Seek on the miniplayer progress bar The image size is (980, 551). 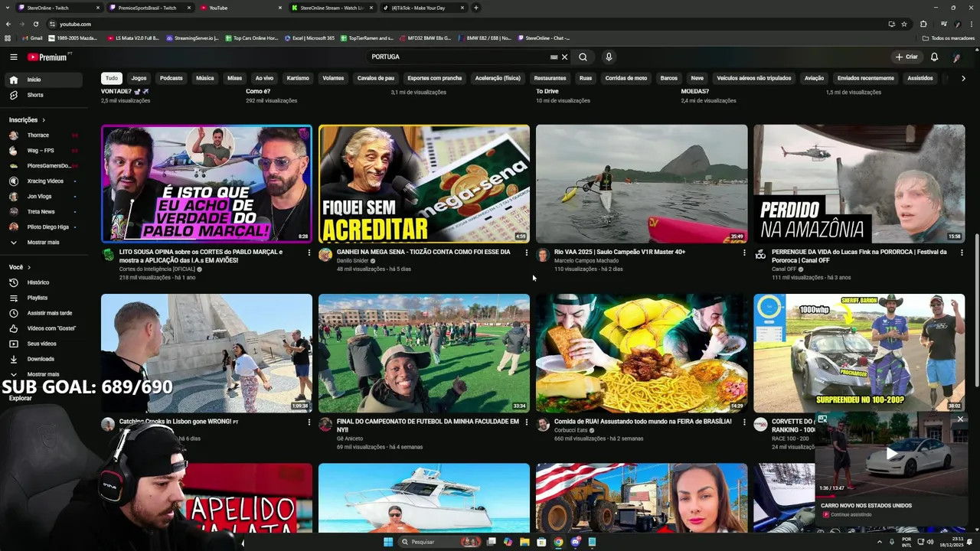(x=891, y=495)
